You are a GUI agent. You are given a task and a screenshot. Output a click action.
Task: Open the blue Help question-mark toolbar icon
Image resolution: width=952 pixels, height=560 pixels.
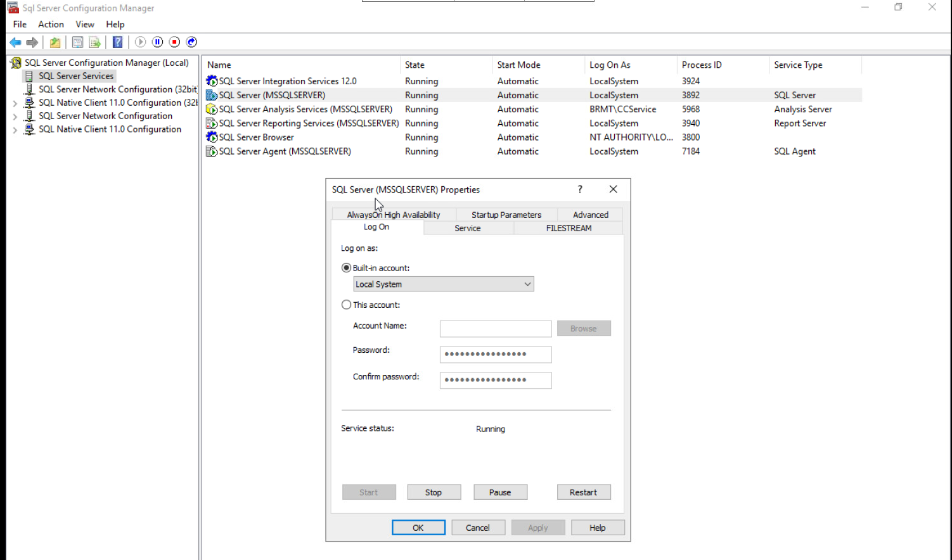117,42
